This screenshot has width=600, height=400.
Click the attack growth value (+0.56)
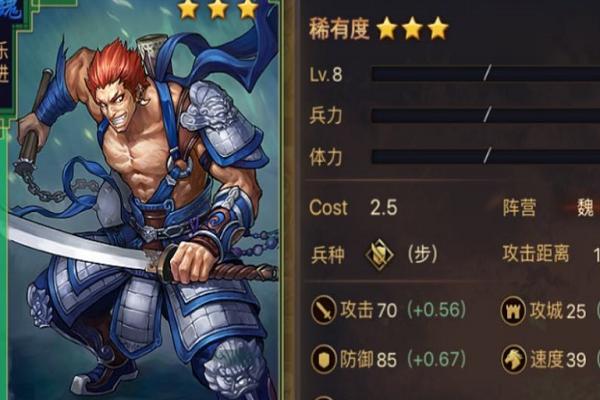(437, 310)
